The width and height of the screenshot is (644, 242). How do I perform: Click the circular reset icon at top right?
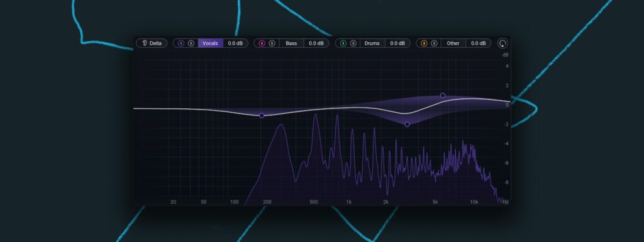coord(502,43)
